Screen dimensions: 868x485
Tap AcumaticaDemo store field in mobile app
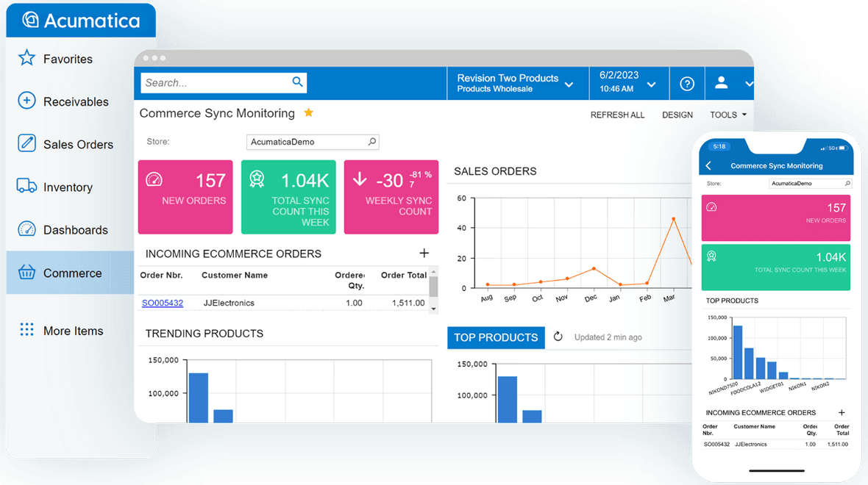(810, 183)
